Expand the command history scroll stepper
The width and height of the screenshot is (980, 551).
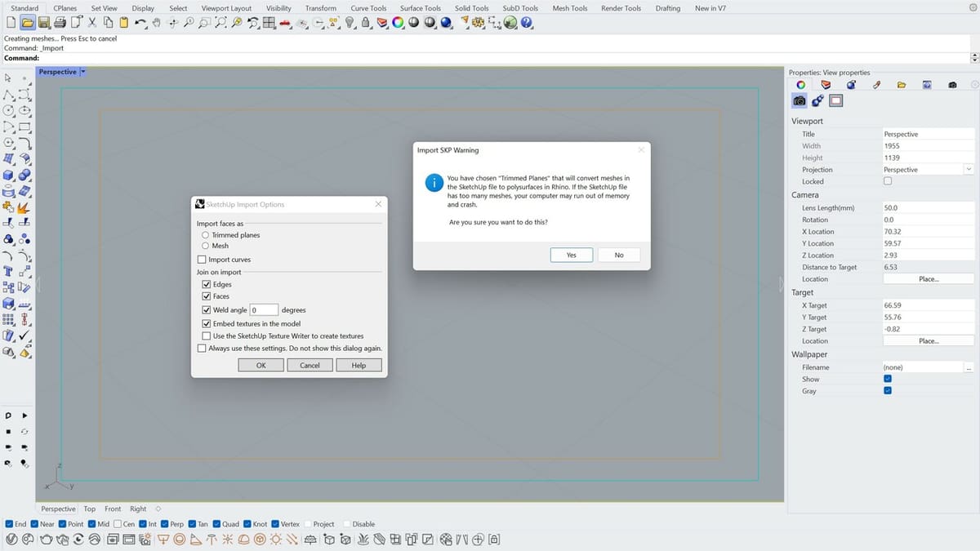click(973, 58)
